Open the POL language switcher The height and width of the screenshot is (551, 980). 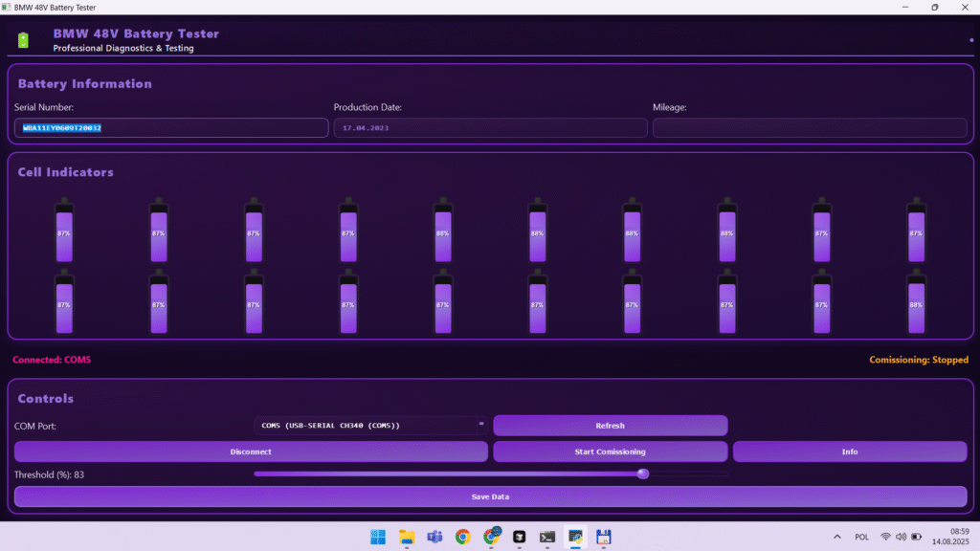pos(862,537)
